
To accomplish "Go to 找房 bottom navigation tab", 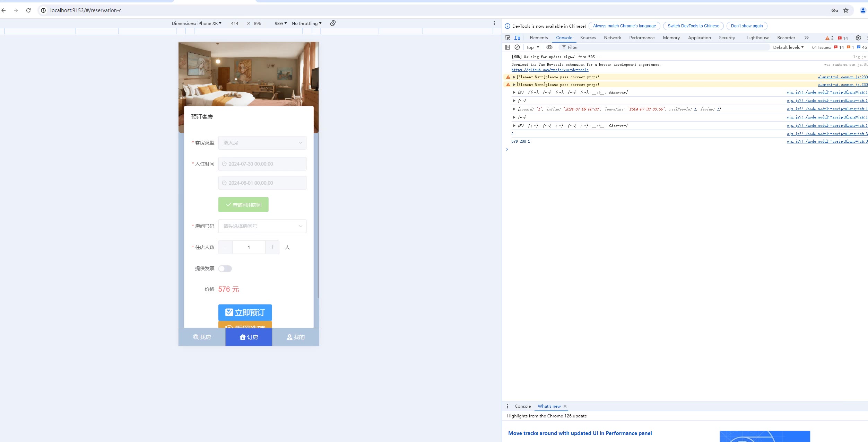I will click(202, 337).
